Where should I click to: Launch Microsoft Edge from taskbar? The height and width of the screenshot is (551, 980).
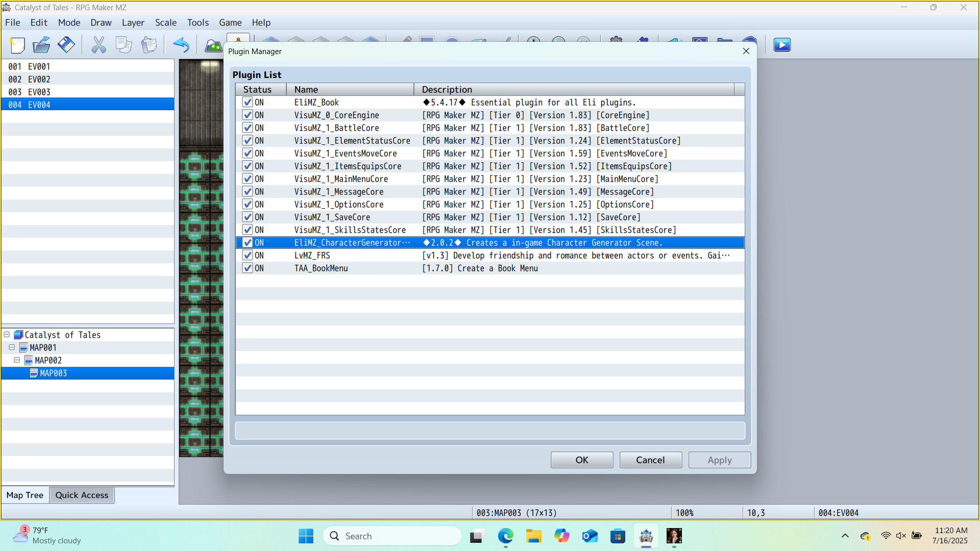click(505, 536)
